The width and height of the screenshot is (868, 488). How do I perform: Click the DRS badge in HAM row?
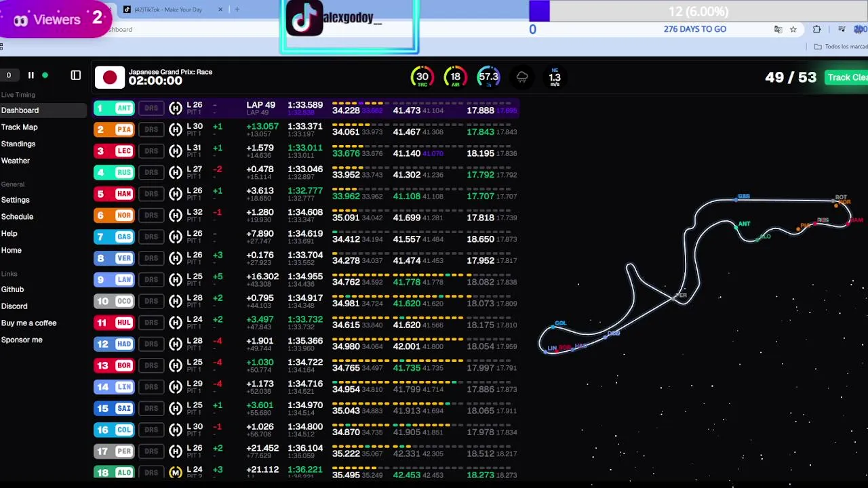tap(151, 194)
